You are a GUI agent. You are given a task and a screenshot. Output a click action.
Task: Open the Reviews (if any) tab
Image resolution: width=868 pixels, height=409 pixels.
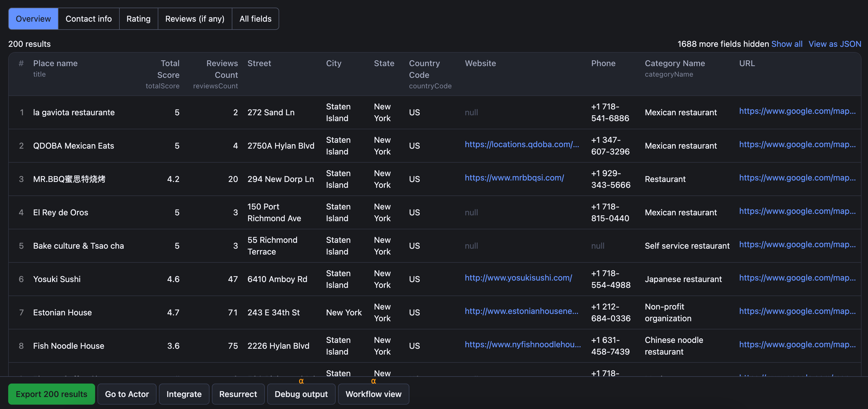[x=195, y=19]
